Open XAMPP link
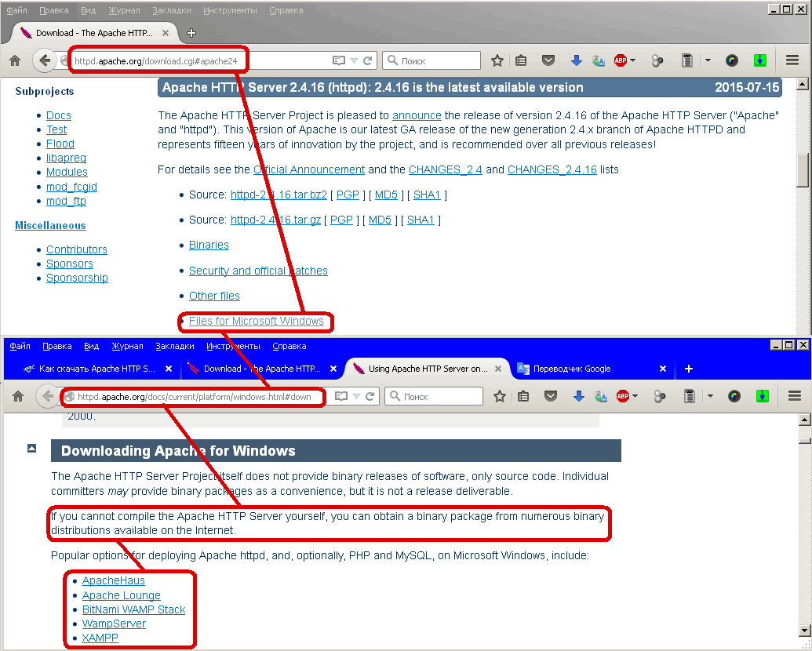The height and width of the screenshot is (651, 812). (x=100, y=638)
